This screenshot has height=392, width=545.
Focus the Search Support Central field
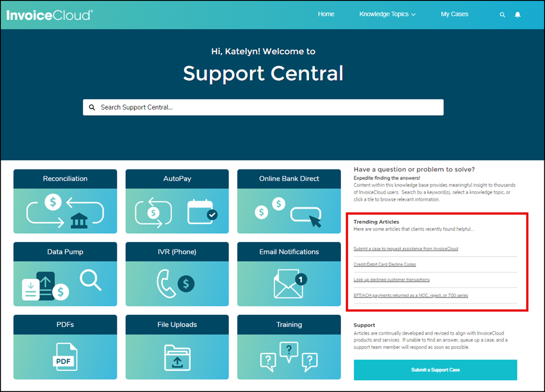pos(263,107)
